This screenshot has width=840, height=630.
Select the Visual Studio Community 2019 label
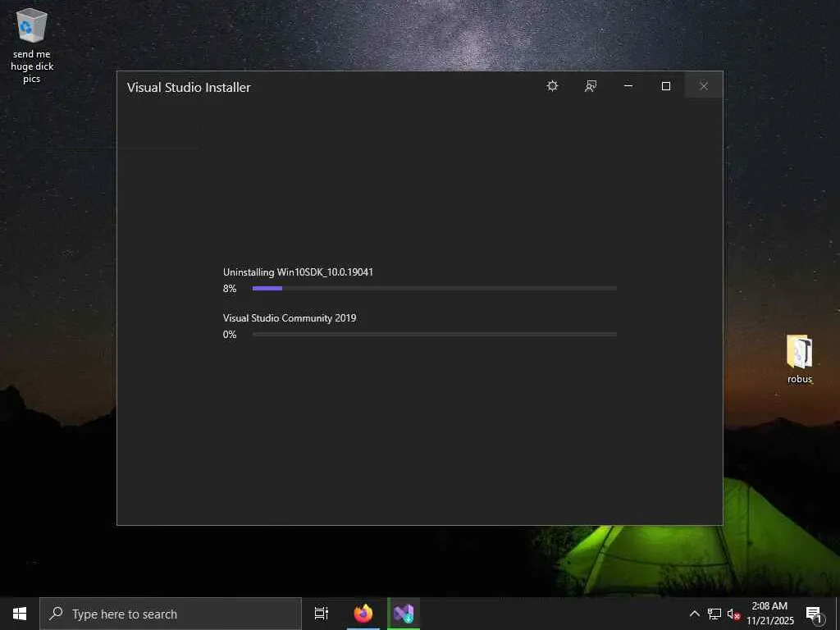click(x=290, y=318)
